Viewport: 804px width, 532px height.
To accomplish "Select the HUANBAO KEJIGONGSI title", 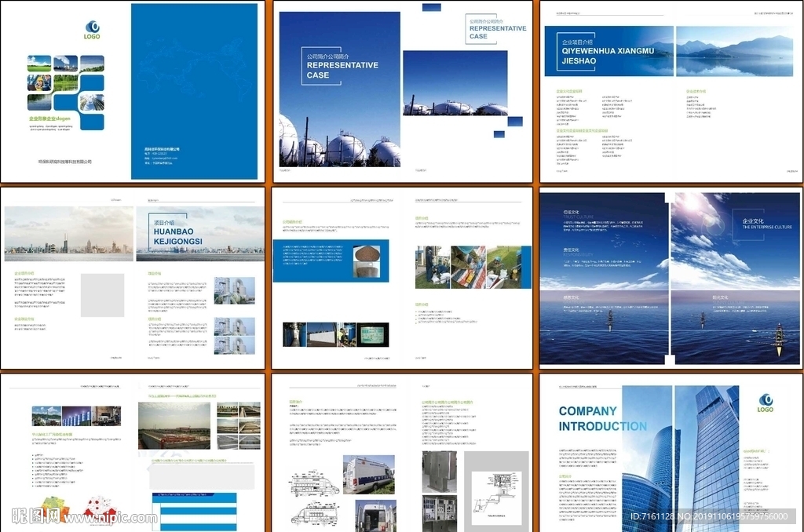I will click(x=178, y=236).
